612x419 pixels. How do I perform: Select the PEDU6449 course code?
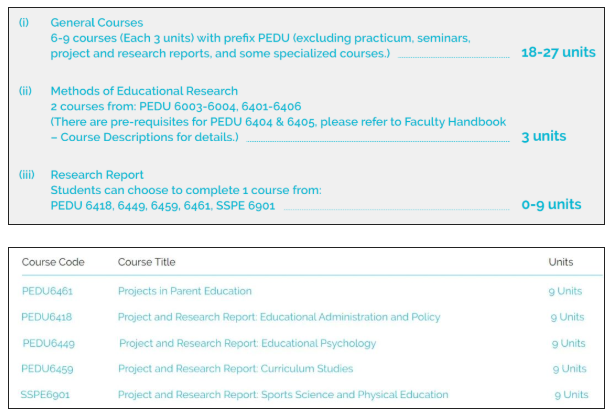click(x=49, y=343)
